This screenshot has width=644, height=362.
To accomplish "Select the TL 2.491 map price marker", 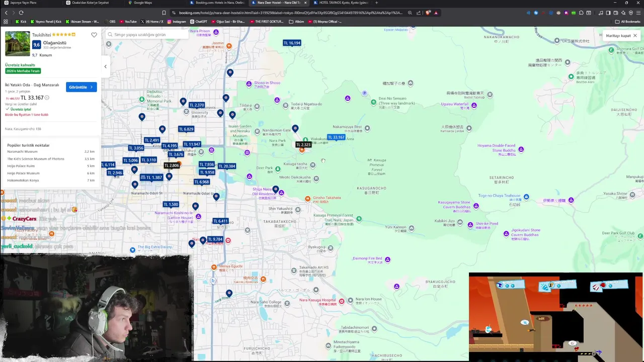I will [x=151, y=140].
